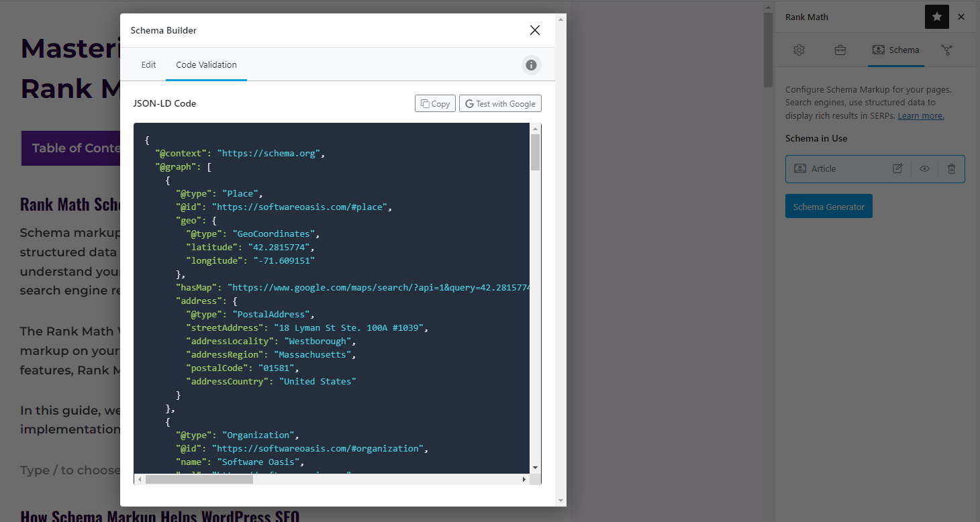Click the Test with Google icon button
The width and height of the screenshot is (980, 522).
[500, 103]
